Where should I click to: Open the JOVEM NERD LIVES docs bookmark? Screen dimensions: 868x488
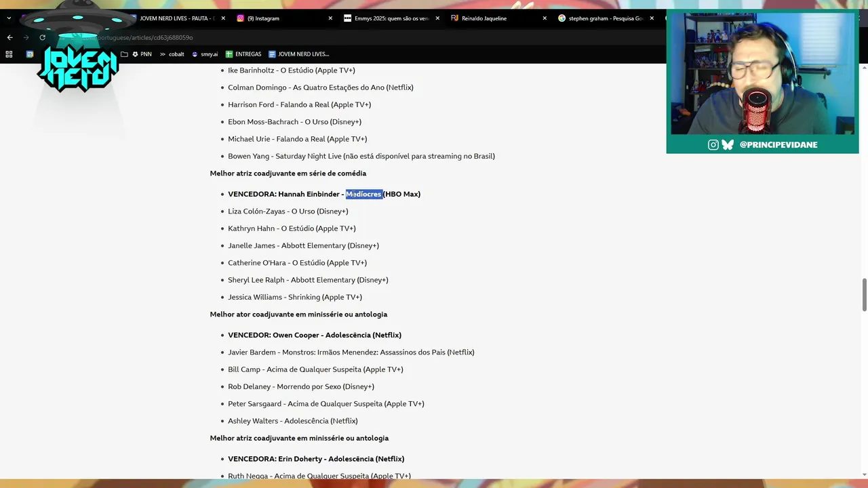point(298,54)
